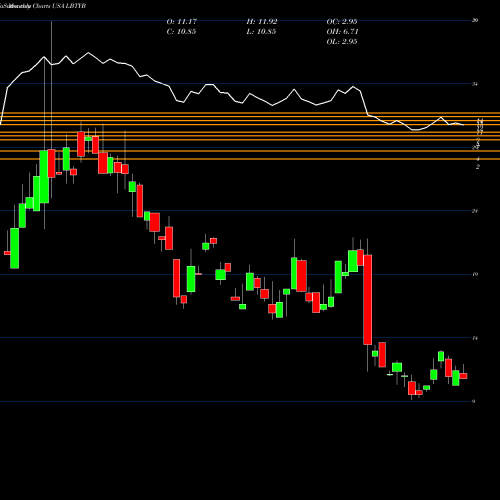This screenshot has width=500, height=500.
Task: Click the 24 price axis label
Action: (x=475, y=211)
